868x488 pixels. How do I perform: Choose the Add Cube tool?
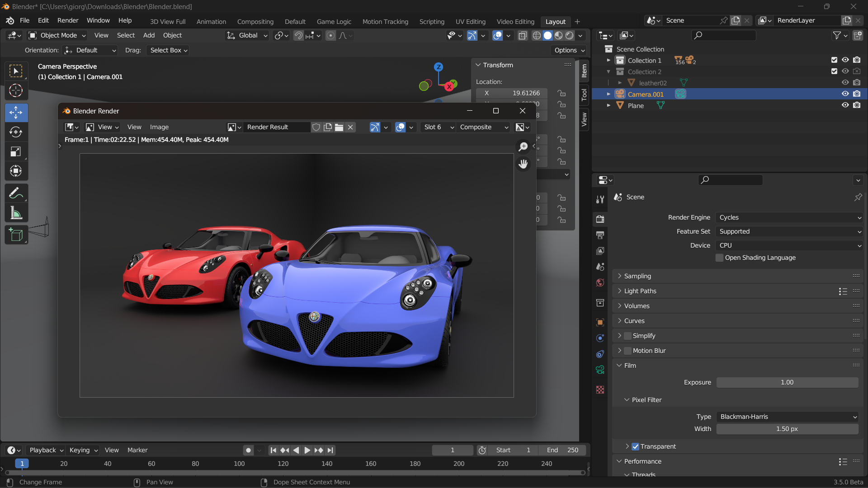point(16,235)
